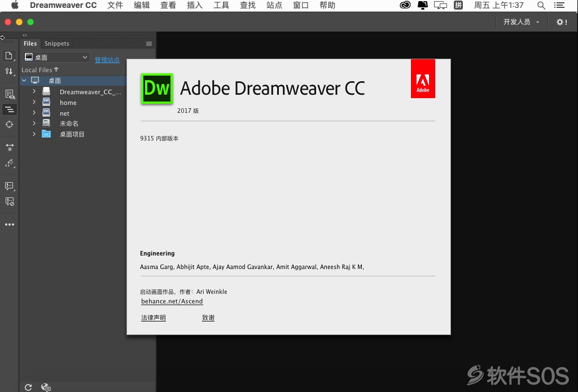Click the inspect crosshair icon

[x=9, y=125]
